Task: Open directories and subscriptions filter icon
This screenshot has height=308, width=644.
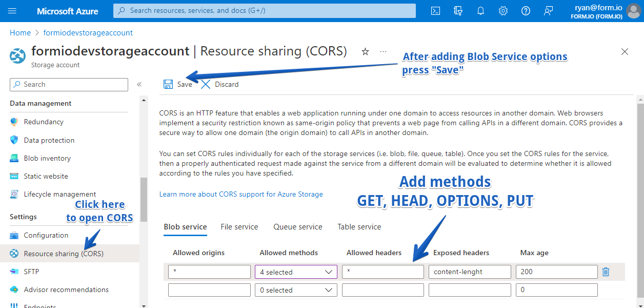Action: pyautogui.click(x=458, y=11)
